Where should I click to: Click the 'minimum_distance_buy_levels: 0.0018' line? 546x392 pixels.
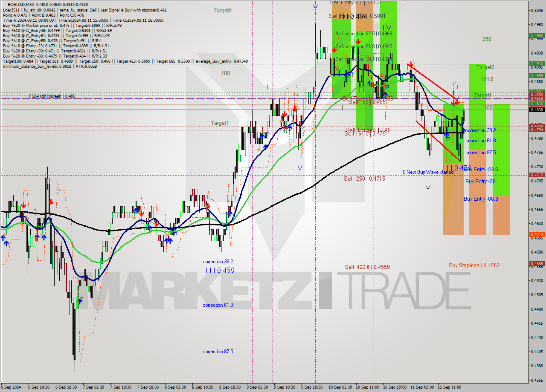[50, 66]
